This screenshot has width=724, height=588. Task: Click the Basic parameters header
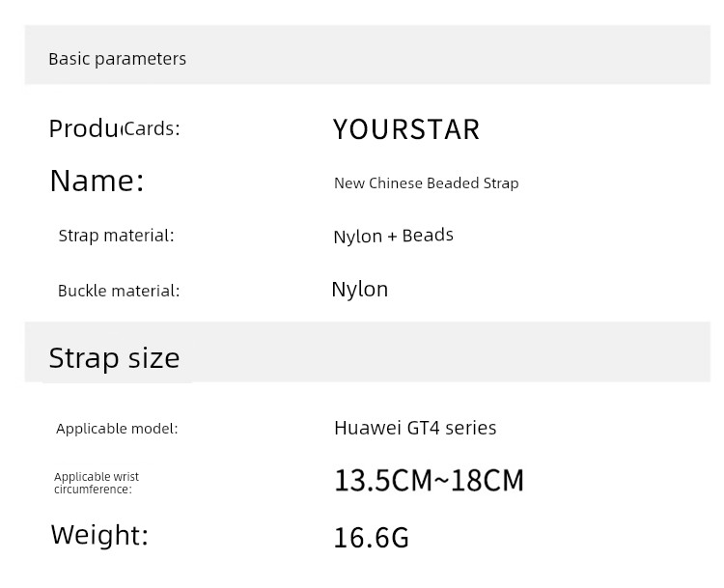point(117,59)
